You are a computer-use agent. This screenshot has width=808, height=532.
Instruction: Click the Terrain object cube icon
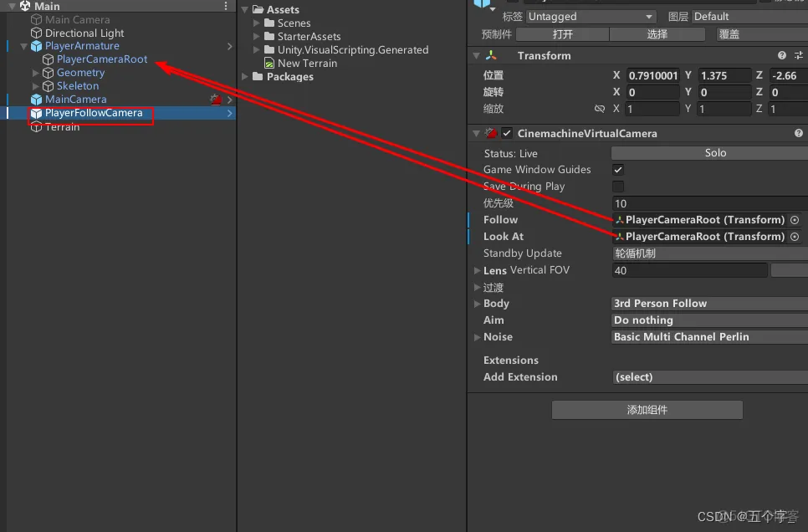click(36, 127)
